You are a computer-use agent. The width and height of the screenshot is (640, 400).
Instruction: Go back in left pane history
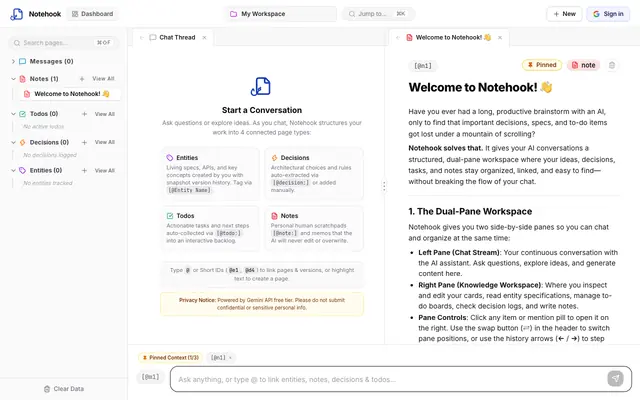(142, 38)
